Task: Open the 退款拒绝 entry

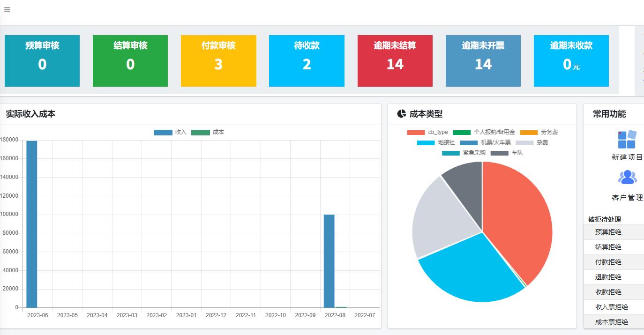Action: tap(608, 277)
